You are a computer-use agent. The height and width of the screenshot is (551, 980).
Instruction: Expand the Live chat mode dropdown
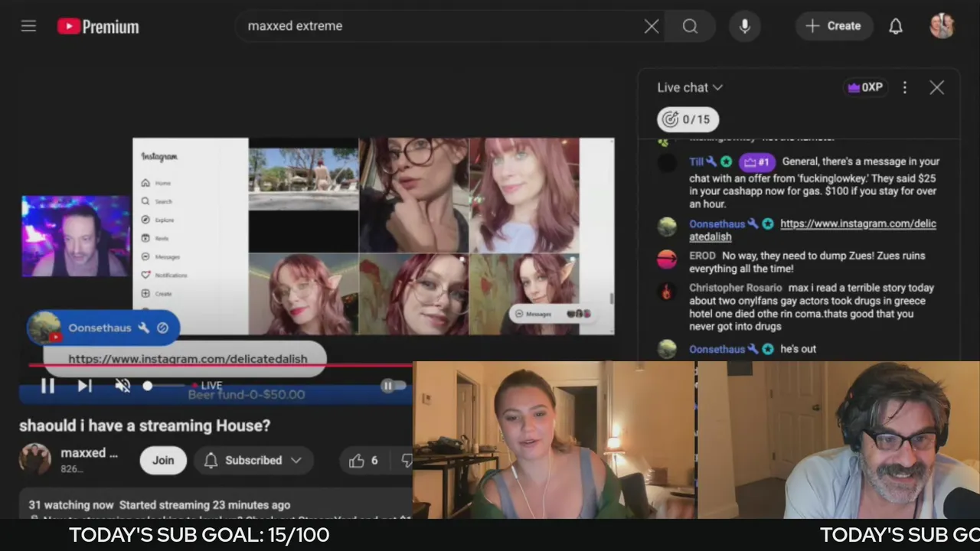coord(690,87)
